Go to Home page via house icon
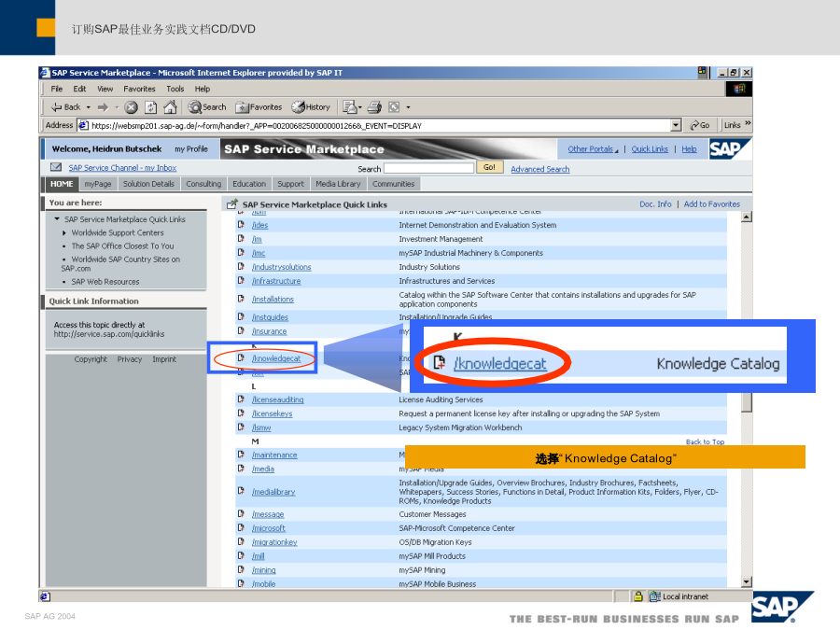Image resolution: width=840 pixels, height=630 pixels. click(171, 107)
